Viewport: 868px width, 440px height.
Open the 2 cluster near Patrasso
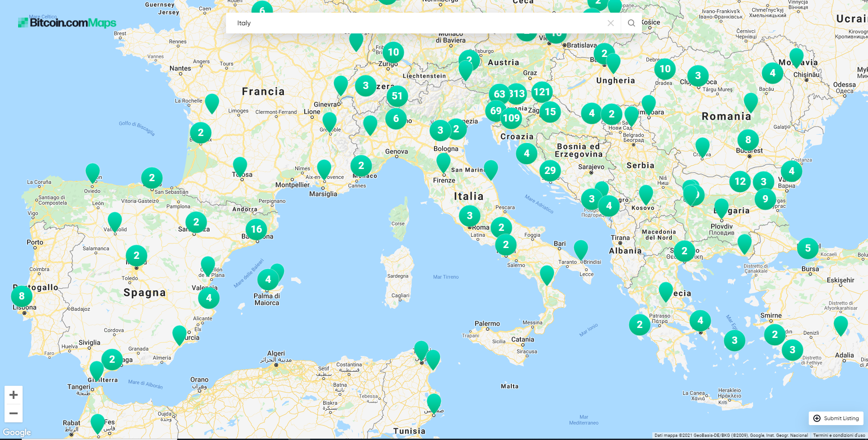[x=640, y=324]
